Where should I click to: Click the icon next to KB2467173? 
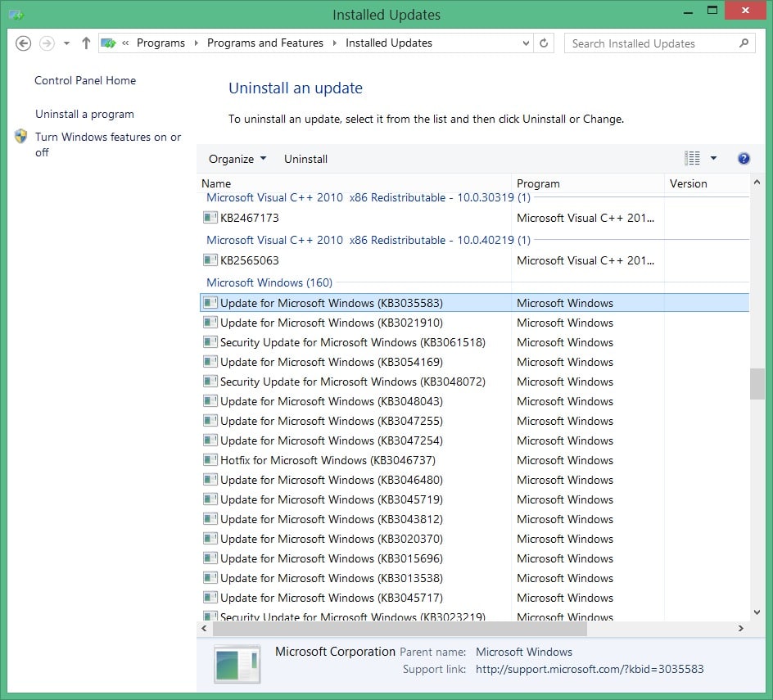tap(210, 218)
